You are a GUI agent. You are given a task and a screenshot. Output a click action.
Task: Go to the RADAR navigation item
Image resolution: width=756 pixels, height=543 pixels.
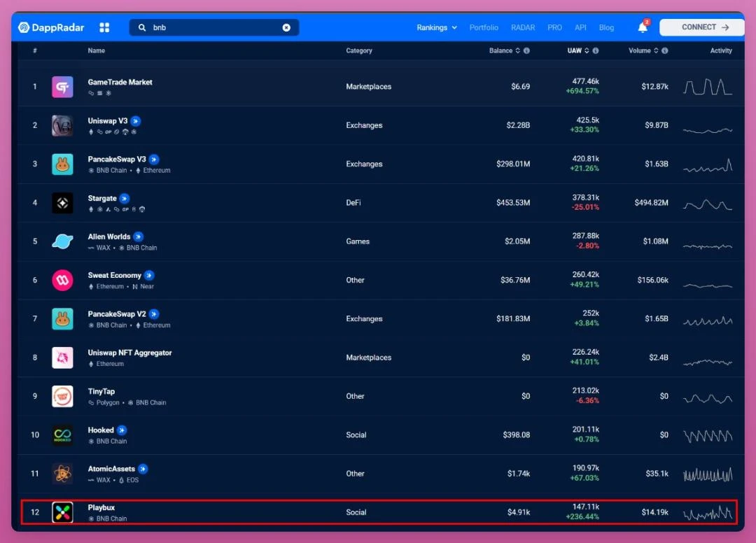click(523, 27)
